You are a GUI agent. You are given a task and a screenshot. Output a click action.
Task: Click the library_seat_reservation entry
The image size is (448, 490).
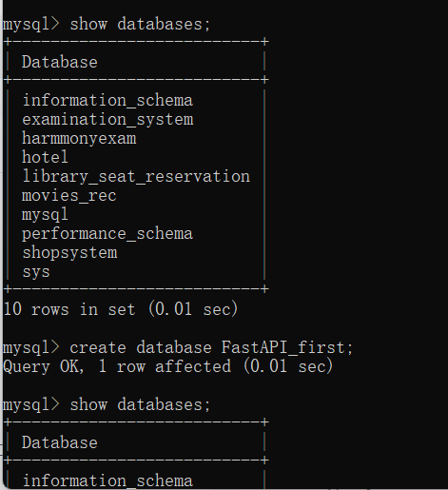pyautogui.click(x=136, y=177)
